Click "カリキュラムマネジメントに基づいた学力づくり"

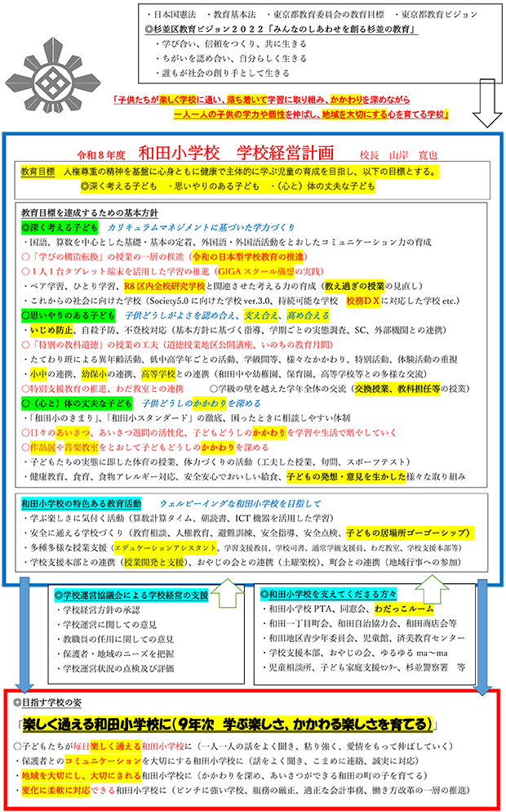201,227
